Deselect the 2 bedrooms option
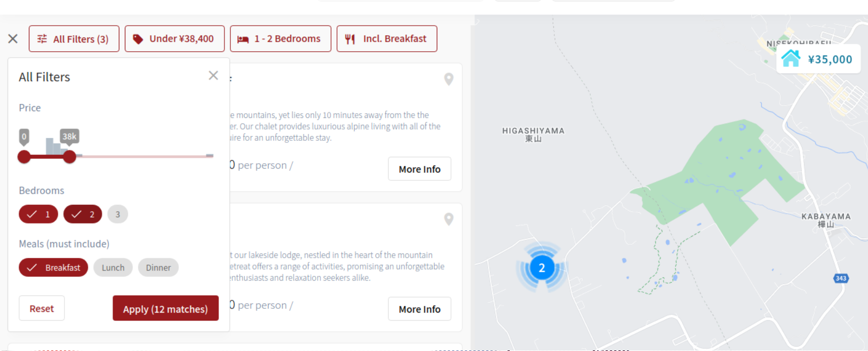 83,214
